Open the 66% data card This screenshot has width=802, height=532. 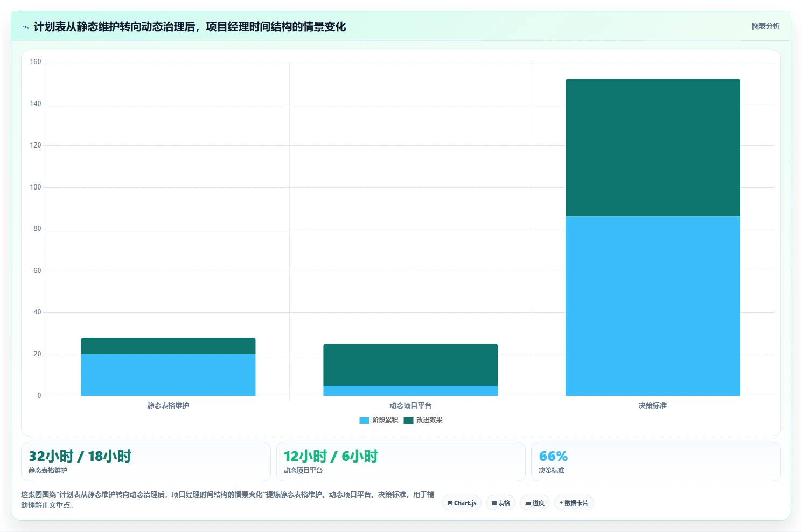[x=655, y=461]
